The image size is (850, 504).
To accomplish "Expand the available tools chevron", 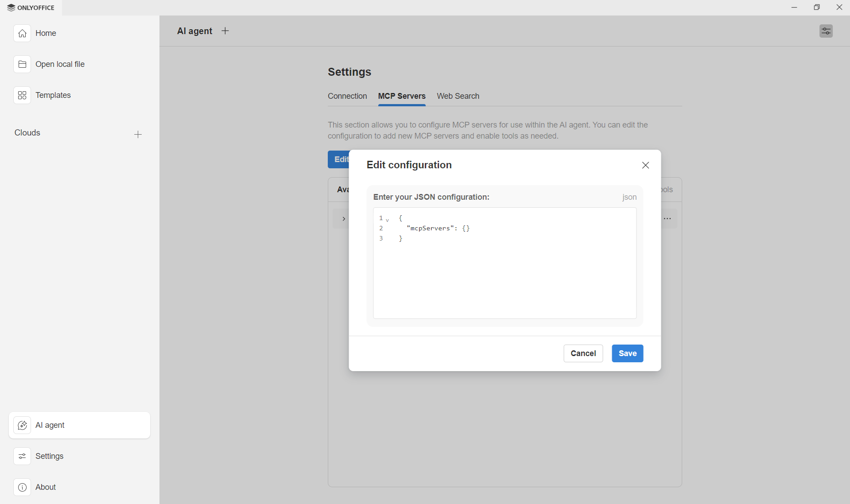I will 344,218.
